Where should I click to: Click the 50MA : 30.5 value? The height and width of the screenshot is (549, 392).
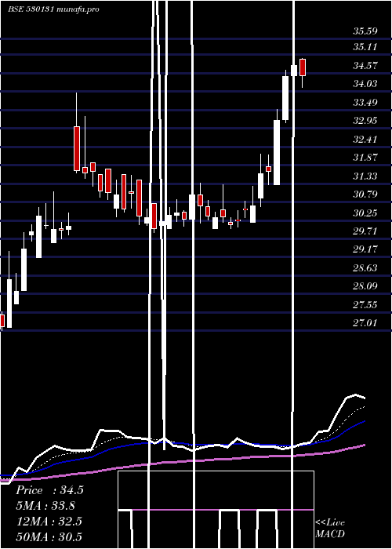tap(49, 537)
